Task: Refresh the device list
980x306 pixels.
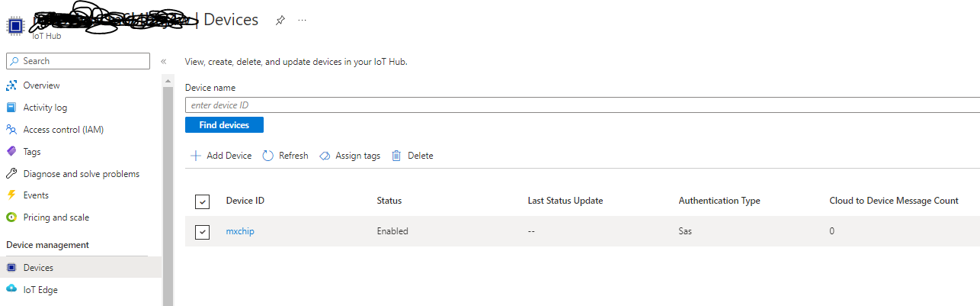Action: (x=286, y=156)
